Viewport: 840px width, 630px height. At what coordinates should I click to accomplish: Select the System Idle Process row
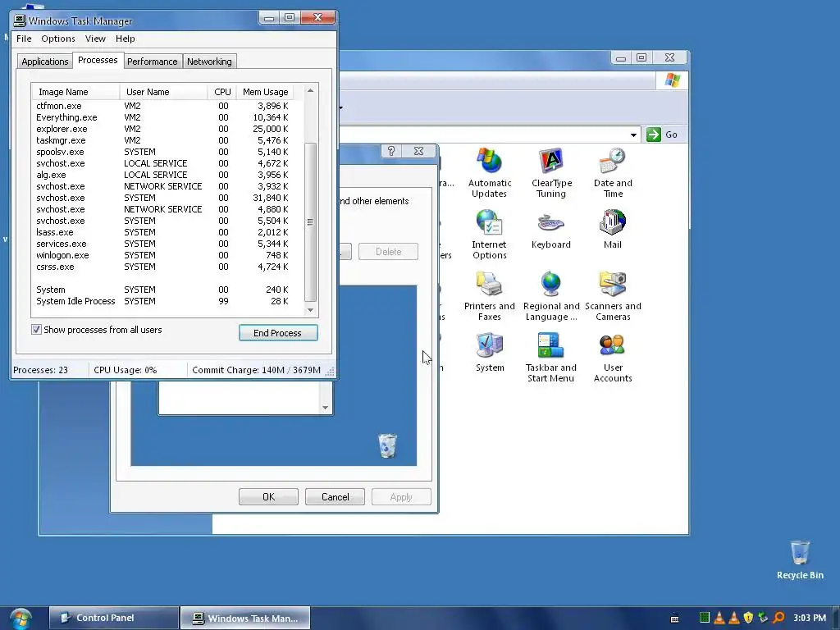click(x=162, y=301)
